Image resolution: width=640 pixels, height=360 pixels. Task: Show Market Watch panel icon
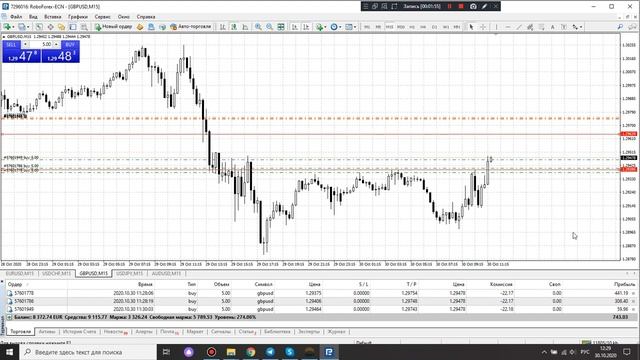point(39,27)
